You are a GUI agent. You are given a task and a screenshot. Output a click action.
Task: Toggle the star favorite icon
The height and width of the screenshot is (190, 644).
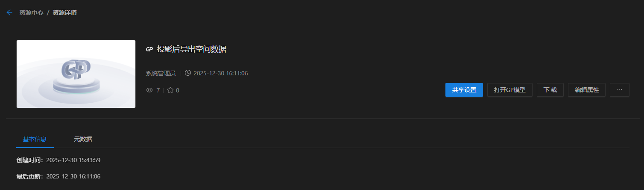tap(170, 90)
